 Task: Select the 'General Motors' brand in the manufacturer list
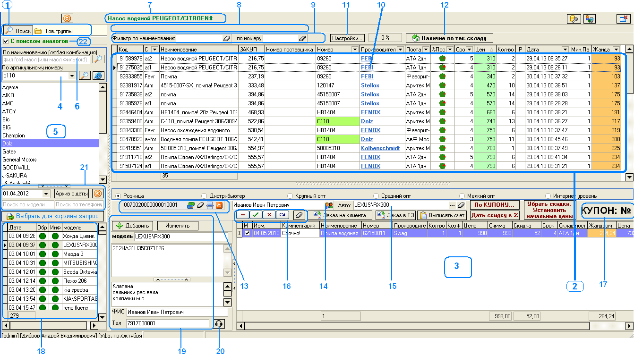click(x=50, y=159)
